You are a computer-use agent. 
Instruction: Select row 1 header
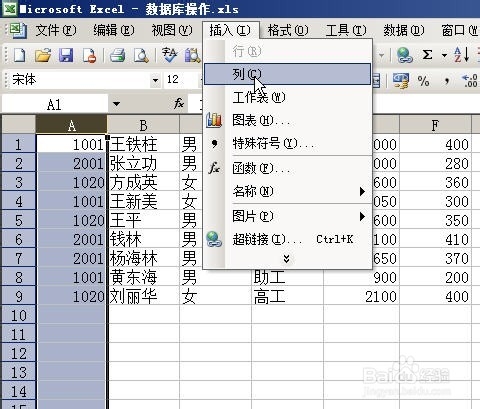point(19,144)
